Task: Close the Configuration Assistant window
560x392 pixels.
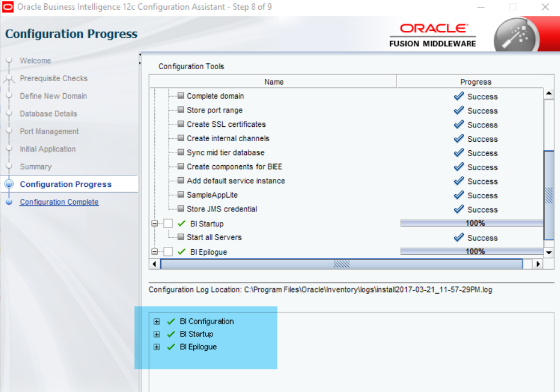Action: tap(545, 7)
